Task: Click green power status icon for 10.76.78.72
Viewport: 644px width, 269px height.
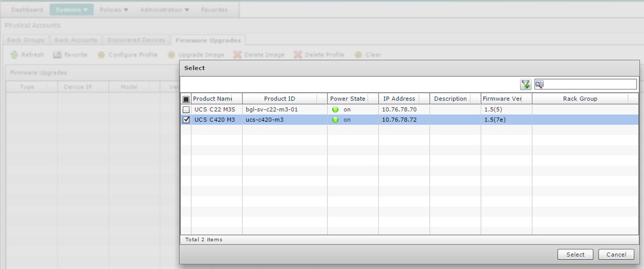Action: (x=336, y=119)
